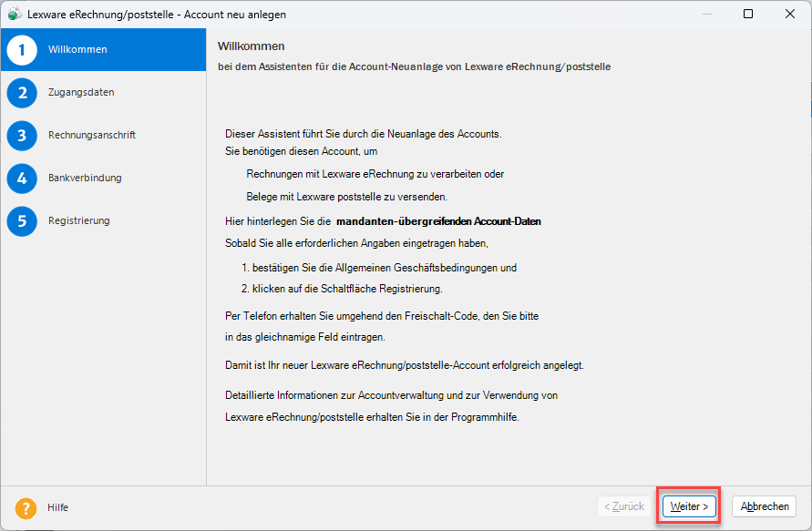This screenshot has height=531, width=812.
Task: Click list item 'klicken auf die Schaltfläche Registrierung.'
Action: pos(347,289)
